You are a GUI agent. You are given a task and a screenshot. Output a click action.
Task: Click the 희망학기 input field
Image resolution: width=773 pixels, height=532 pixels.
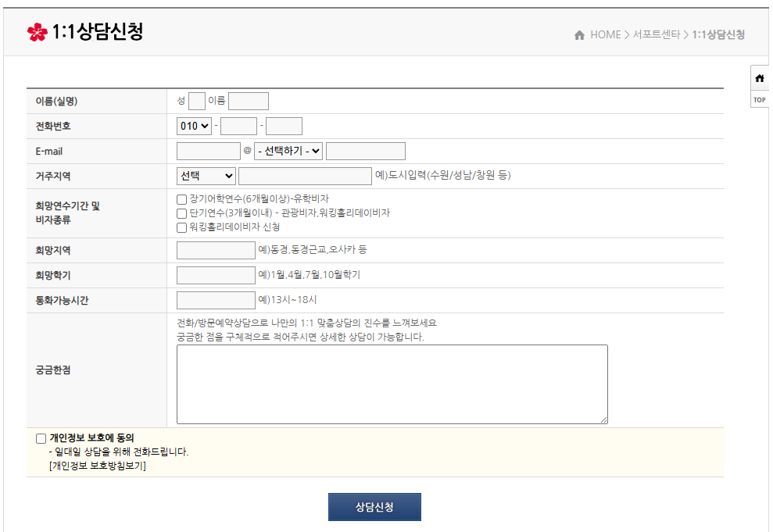pos(216,275)
